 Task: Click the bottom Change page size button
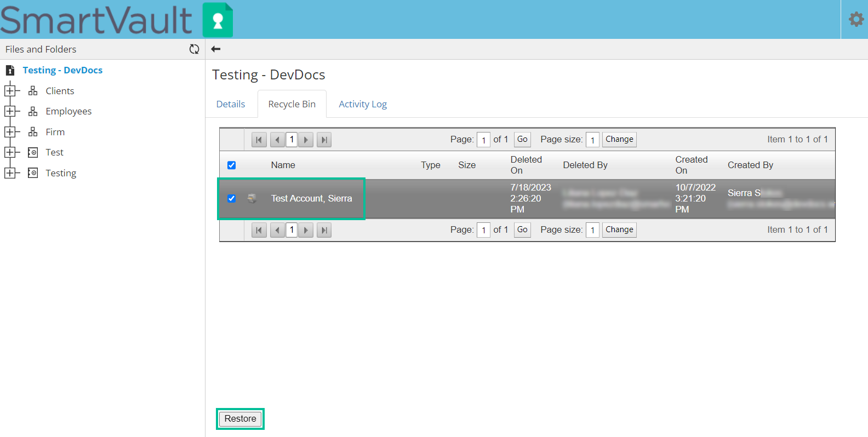(x=619, y=230)
